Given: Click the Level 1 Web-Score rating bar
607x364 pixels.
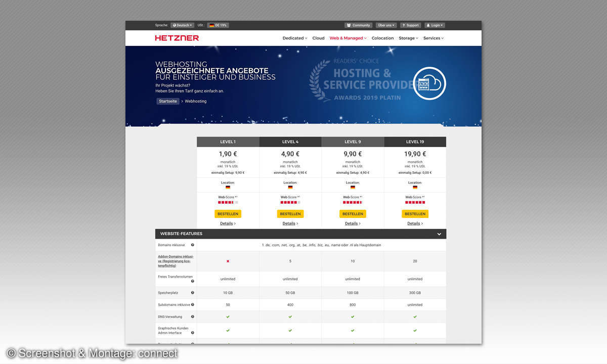Looking at the screenshot, I should (x=228, y=202).
